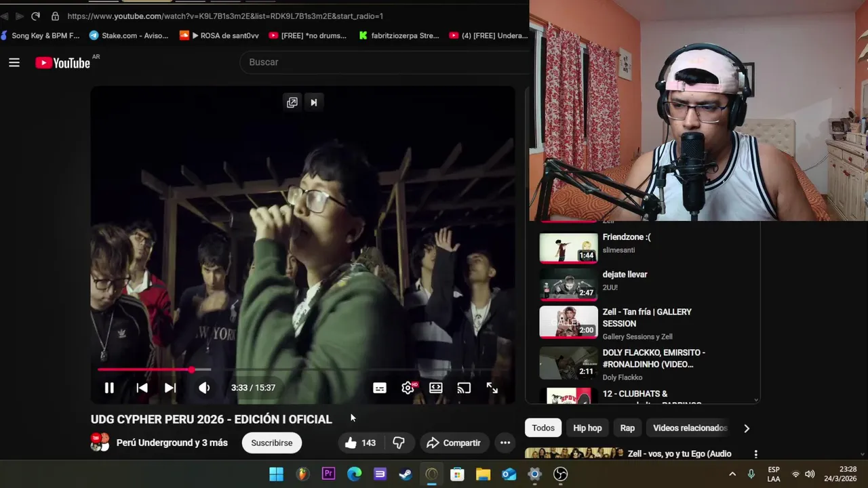Subscribe with the Suscribirse button
The width and height of the screenshot is (868, 488).
(272, 443)
